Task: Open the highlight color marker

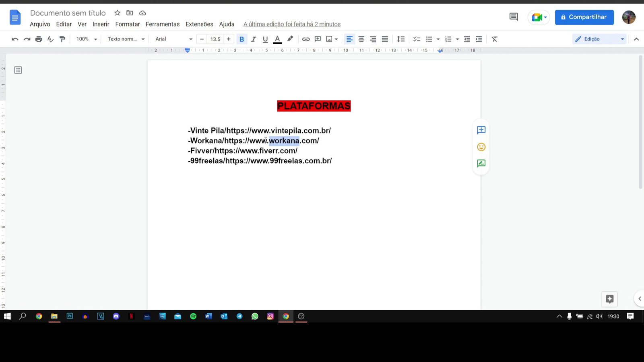Action: point(290,39)
